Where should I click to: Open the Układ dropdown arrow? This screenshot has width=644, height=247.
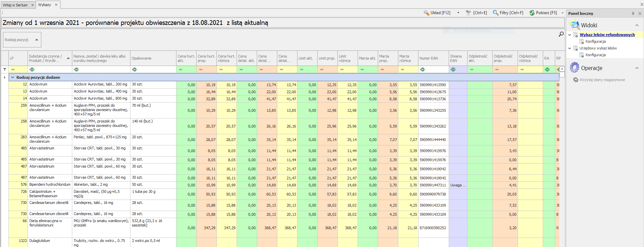(x=458, y=13)
